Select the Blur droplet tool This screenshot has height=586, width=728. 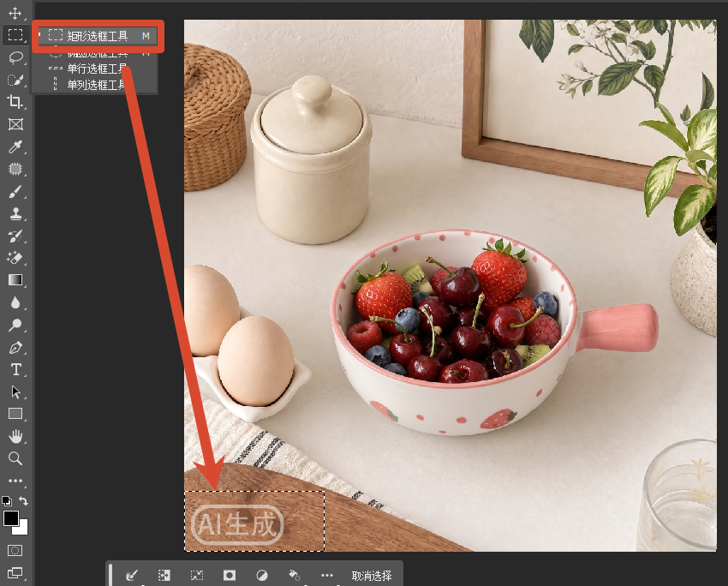coord(15,302)
